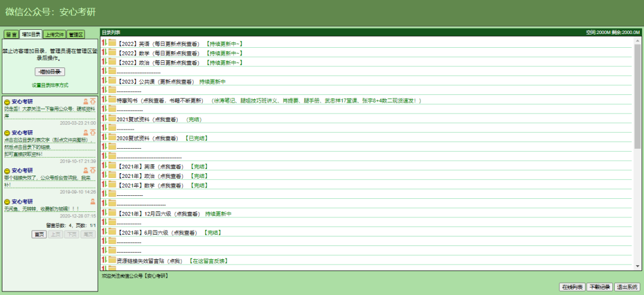The height and width of the screenshot is (295, 644).
Task: Click sort arrows icon for 【2022】数学 row
Action: pos(104,53)
